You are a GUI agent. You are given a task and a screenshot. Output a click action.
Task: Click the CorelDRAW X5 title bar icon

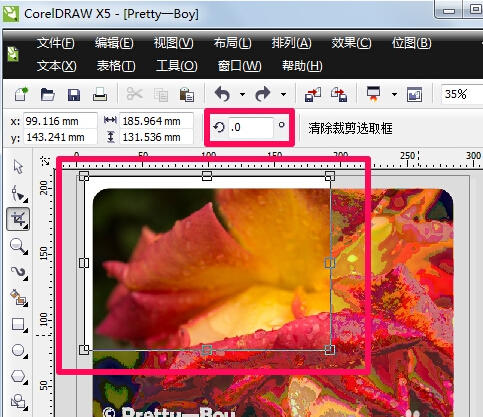coord(11,13)
